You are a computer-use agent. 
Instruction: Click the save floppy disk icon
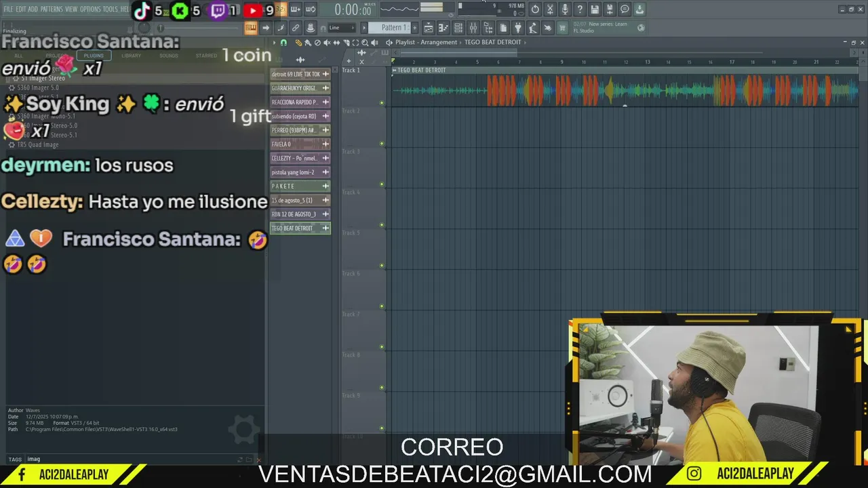point(595,9)
